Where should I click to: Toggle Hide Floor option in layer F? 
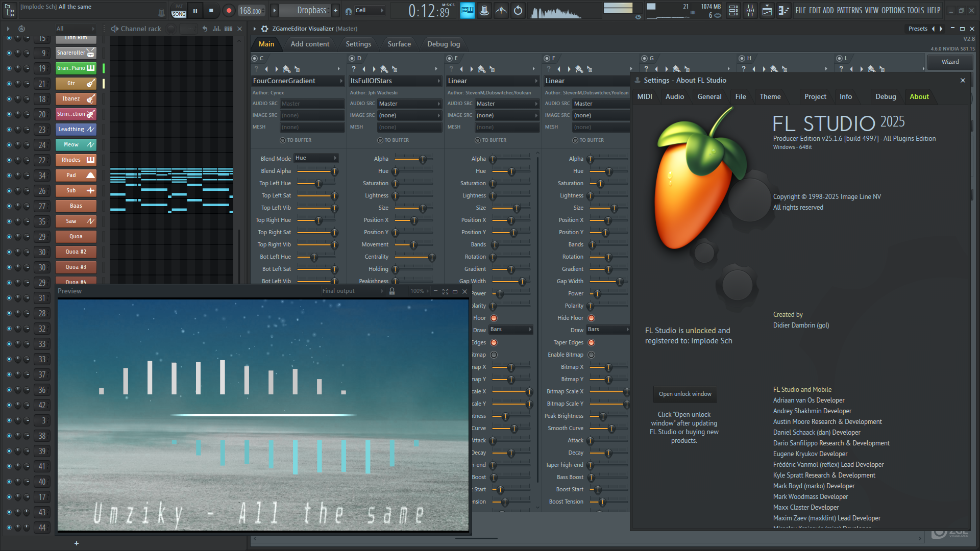pos(592,318)
